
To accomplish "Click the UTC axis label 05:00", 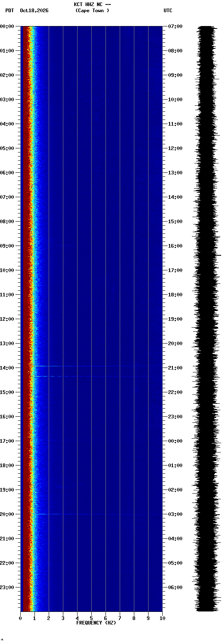I will pyautogui.click(x=175, y=563).
